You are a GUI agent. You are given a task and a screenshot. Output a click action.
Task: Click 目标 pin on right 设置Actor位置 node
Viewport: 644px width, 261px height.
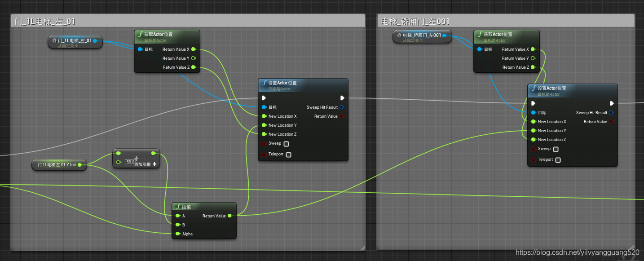(x=534, y=113)
